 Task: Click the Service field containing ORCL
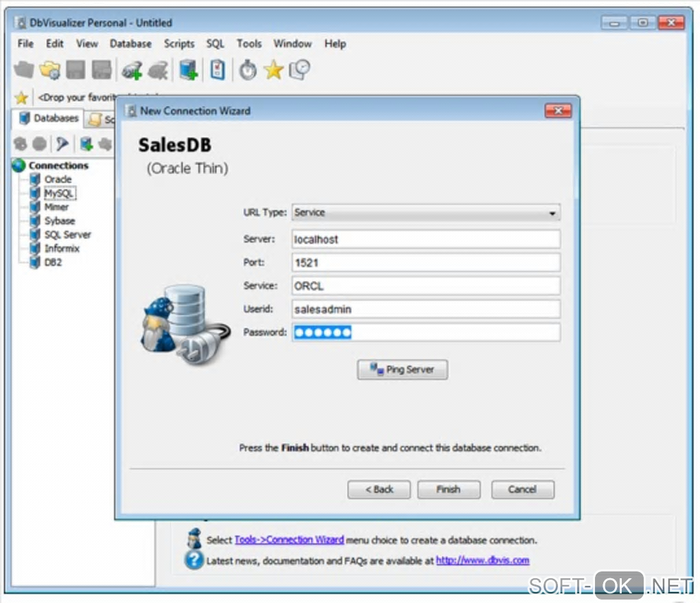pos(426,286)
